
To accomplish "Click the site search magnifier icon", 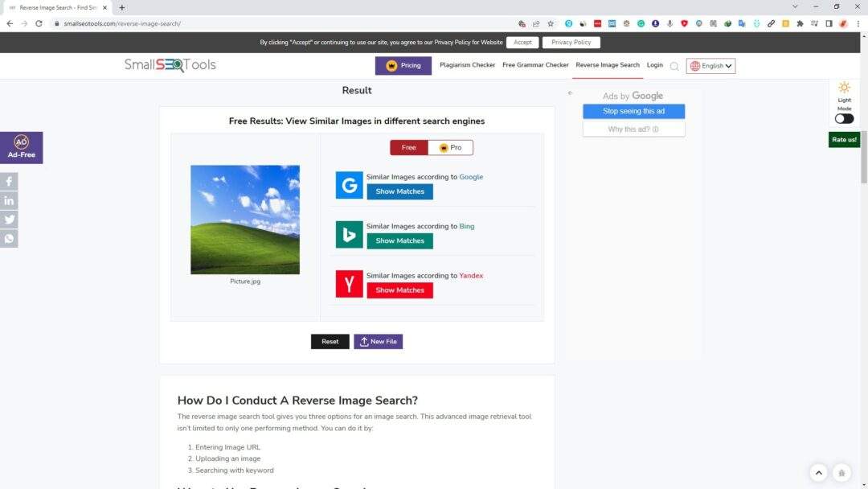I will click(x=674, y=67).
